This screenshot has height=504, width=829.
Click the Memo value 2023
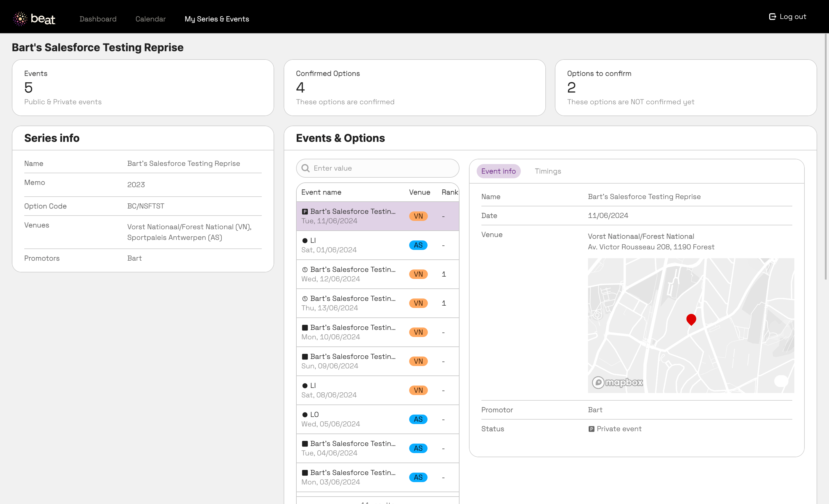(136, 185)
